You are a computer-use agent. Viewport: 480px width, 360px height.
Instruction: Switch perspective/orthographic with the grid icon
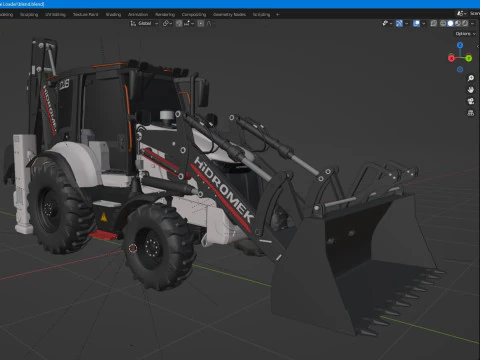pyautogui.click(x=471, y=113)
